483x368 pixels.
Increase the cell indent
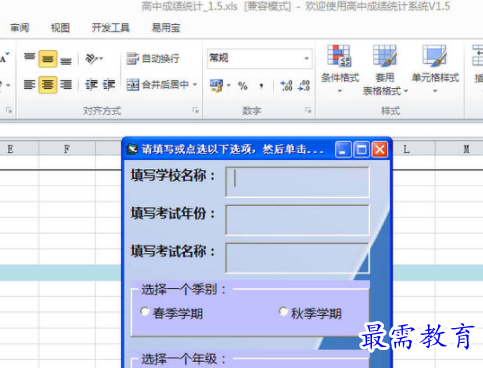point(109,85)
